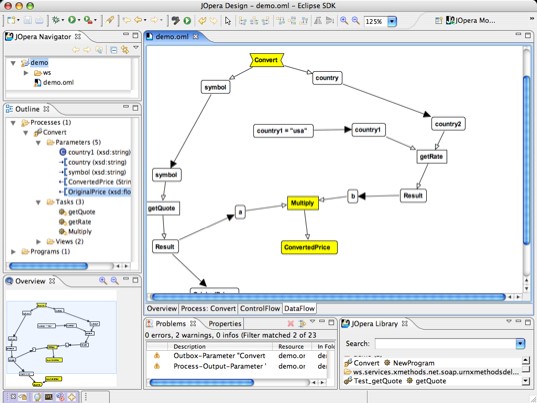Select the getQuote task in Outline

(77, 212)
